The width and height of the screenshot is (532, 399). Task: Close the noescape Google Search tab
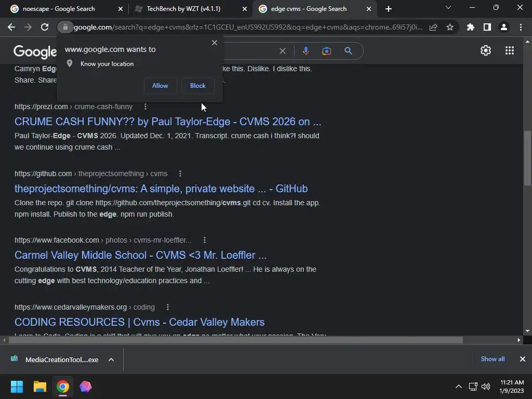(x=121, y=9)
